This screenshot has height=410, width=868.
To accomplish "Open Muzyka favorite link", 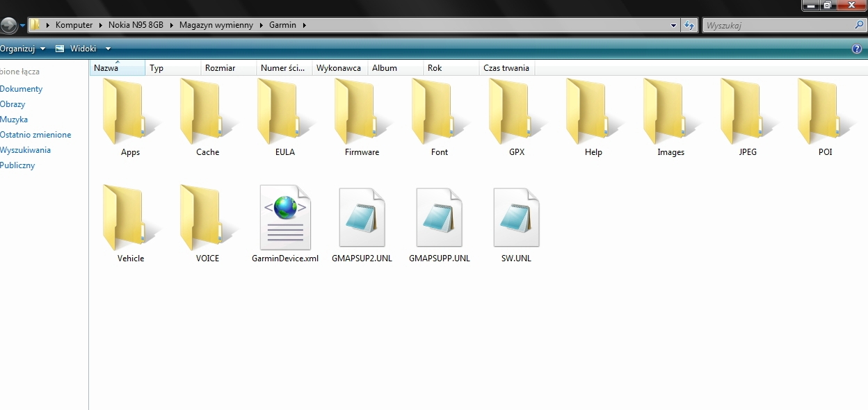I will pyautogui.click(x=14, y=120).
